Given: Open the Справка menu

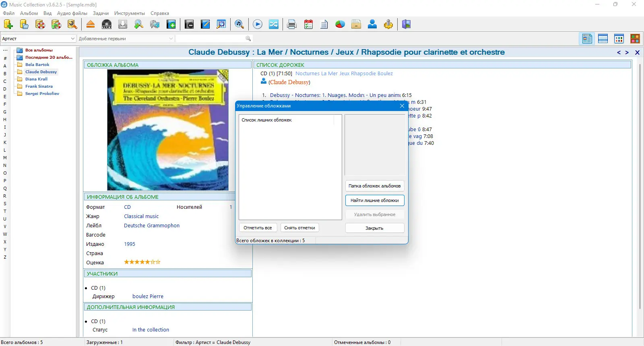Looking at the screenshot, I should [x=160, y=13].
